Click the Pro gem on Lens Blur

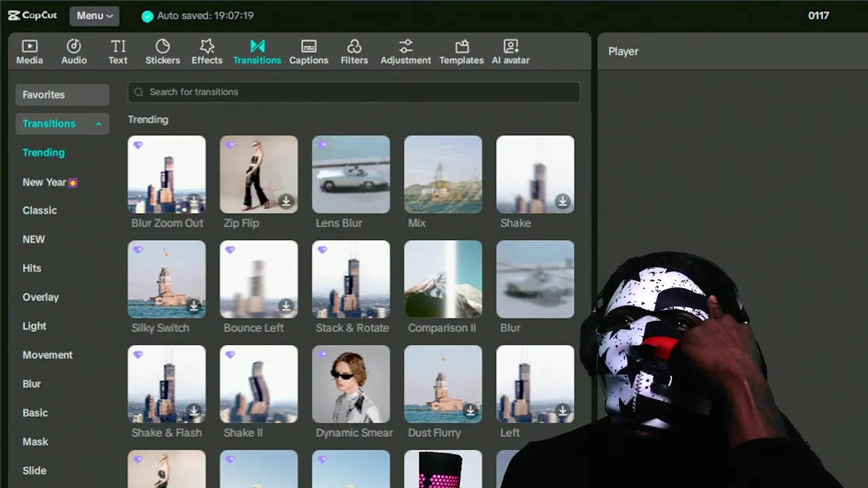click(322, 145)
